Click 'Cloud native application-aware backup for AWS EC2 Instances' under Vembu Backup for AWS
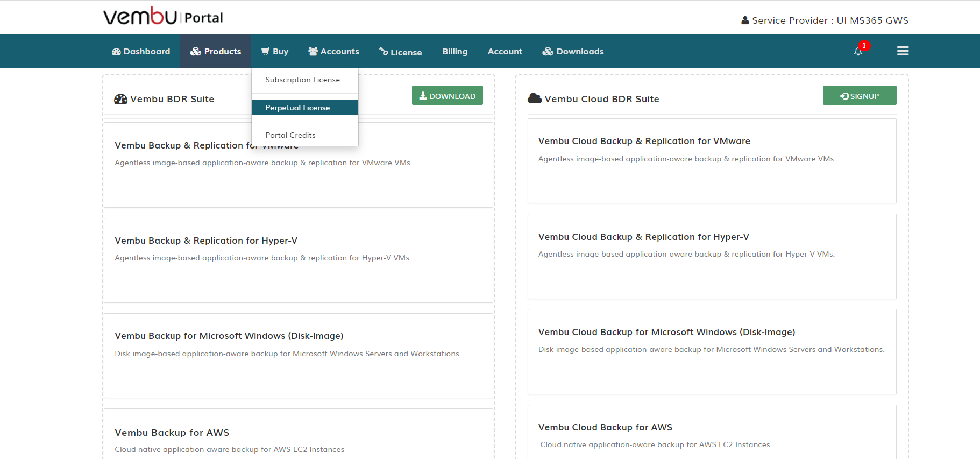980x459 pixels. click(x=230, y=449)
